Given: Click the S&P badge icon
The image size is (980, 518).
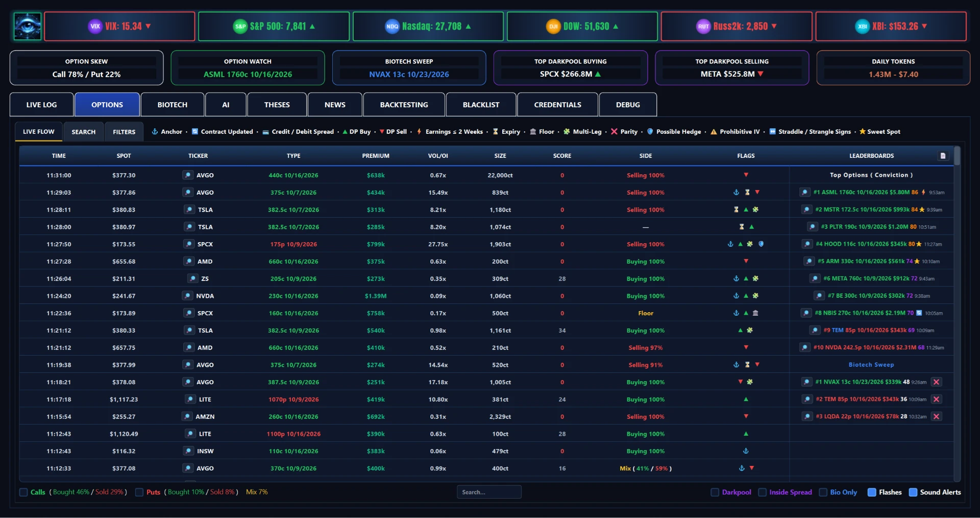Looking at the screenshot, I should click(240, 26).
